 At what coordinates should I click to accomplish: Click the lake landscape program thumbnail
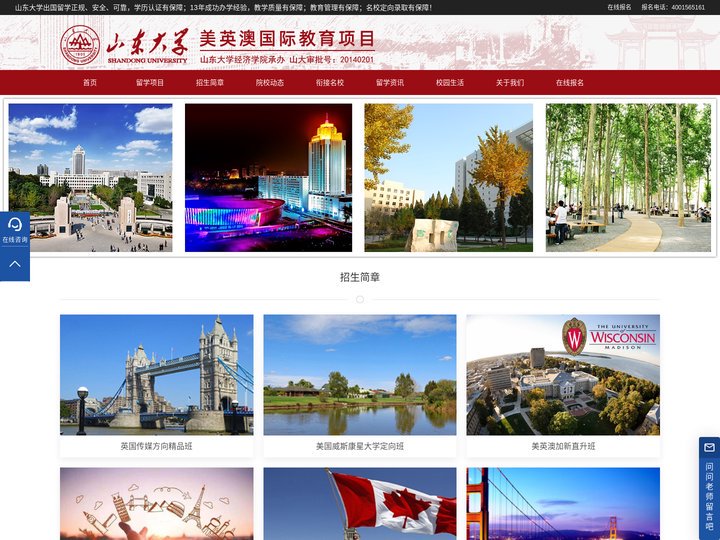tap(360, 375)
